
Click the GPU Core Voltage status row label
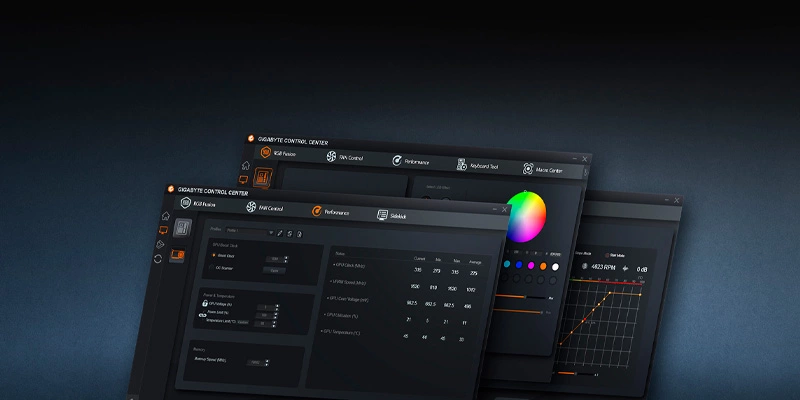[x=347, y=299]
